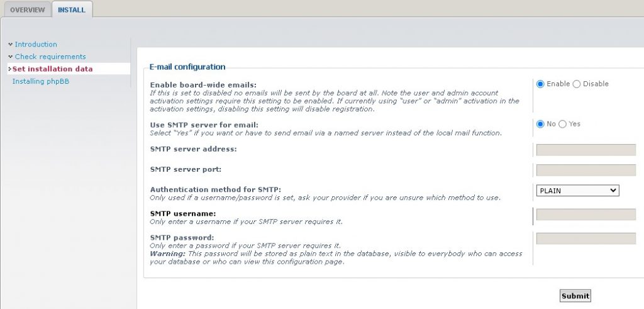644x309 pixels.
Task: Click into the SMTP username field
Action: pyautogui.click(x=586, y=215)
